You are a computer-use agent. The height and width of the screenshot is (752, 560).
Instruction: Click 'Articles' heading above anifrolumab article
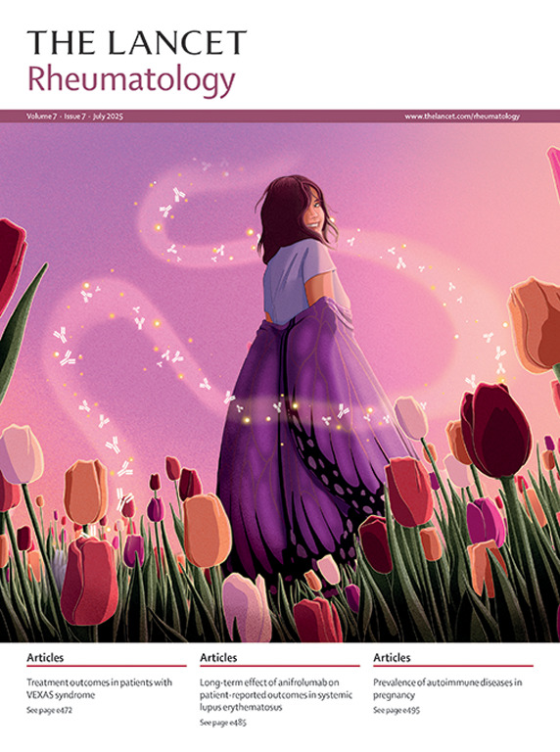click(x=218, y=658)
